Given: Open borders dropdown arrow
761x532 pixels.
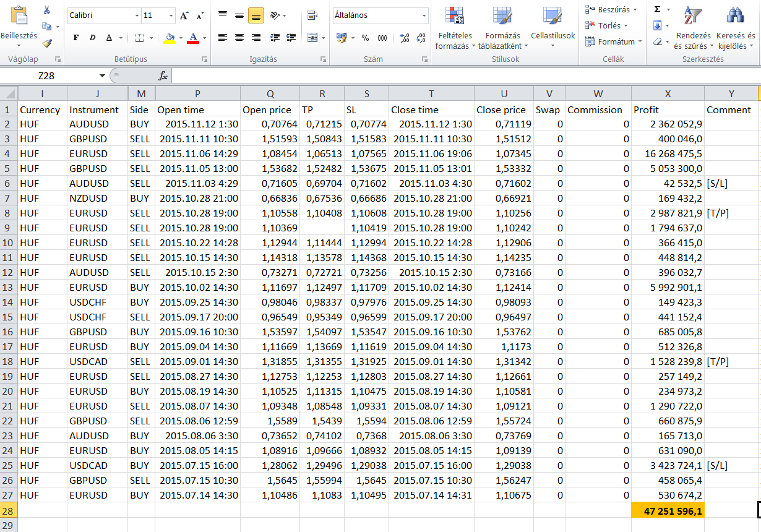Looking at the screenshot, I should click(150, 38).
